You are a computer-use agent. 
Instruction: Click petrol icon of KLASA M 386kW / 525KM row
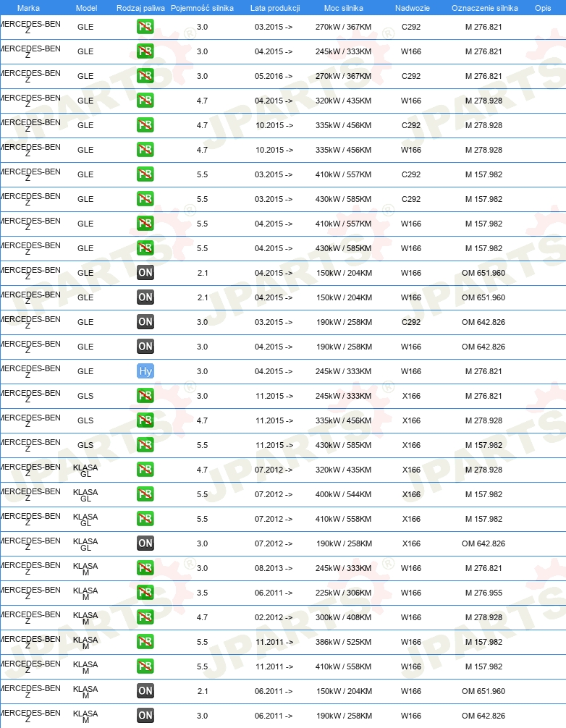(145, 642)
